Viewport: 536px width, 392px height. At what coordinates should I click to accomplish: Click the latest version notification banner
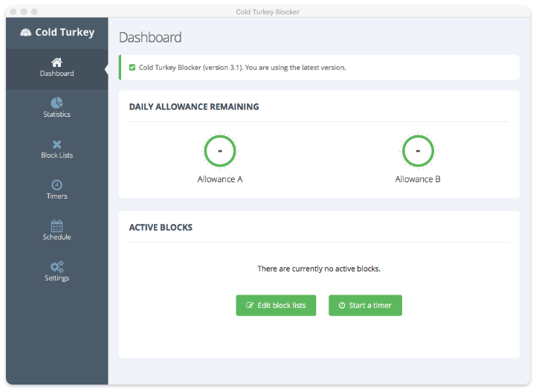click(319, 68)
